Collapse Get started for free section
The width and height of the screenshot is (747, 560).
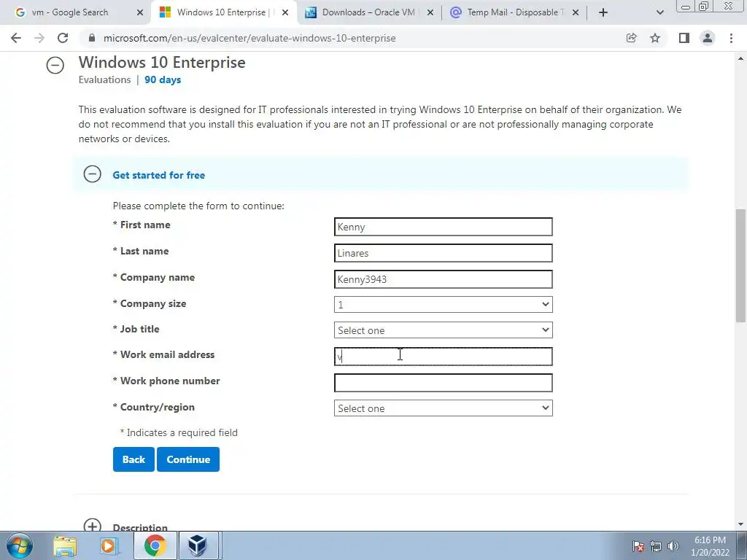click(x=92, y=174)
